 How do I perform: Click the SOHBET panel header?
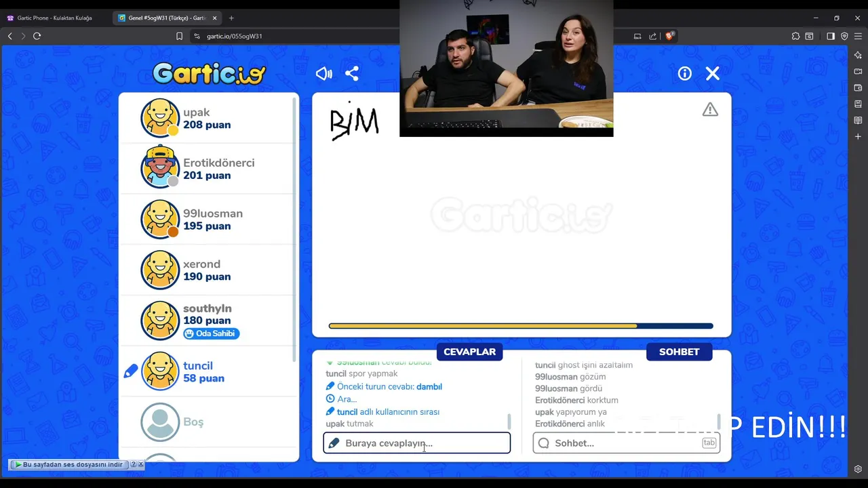[679, 352]
